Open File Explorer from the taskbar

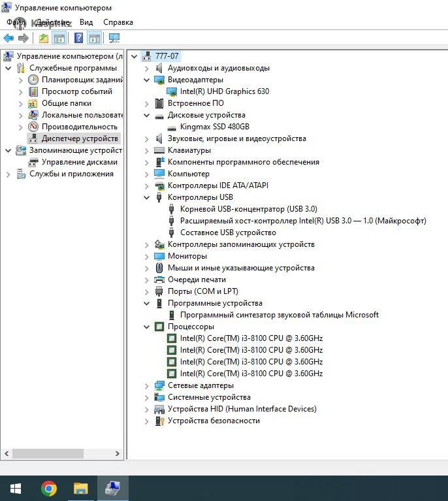click(80, 489)
